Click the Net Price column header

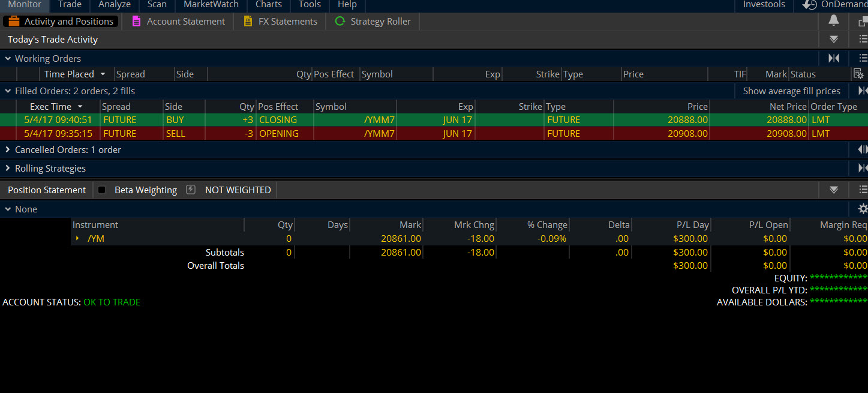pyautogui.click(x=788, y=106)
